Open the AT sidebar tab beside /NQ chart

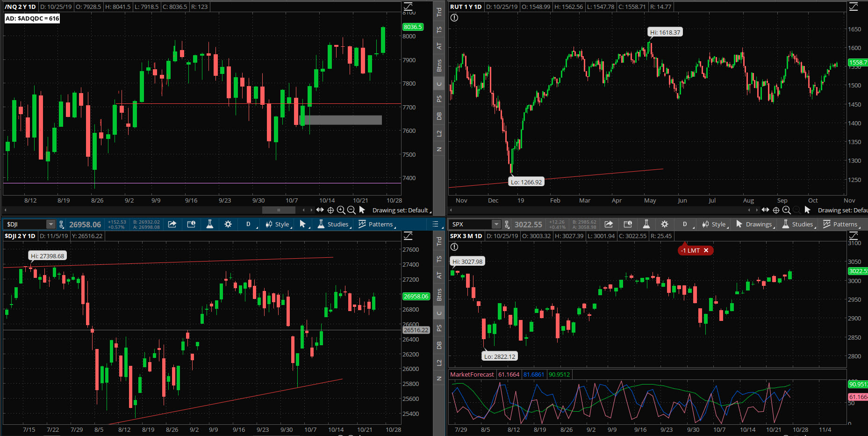pos(439,46)
